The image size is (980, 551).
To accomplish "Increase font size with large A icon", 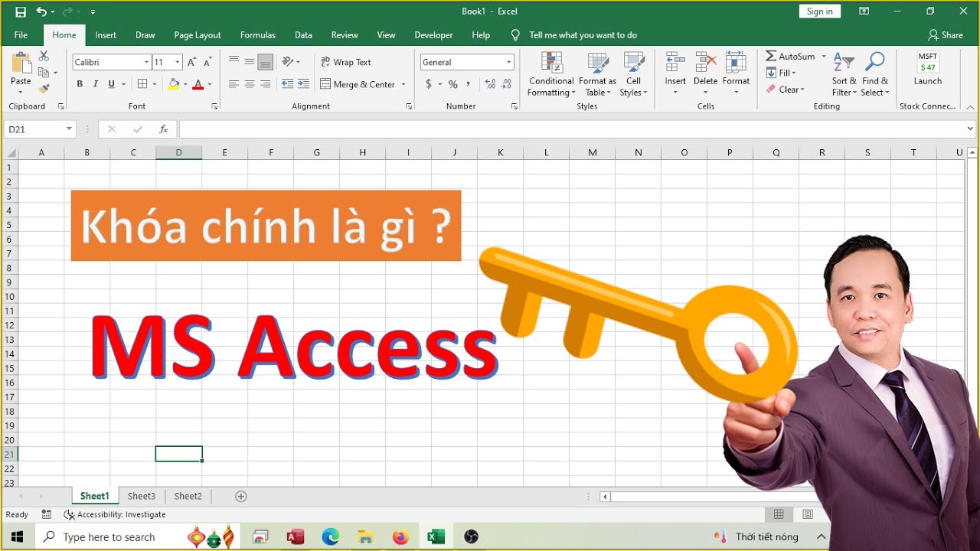I will pyautogui.click(x=192, y=62).
